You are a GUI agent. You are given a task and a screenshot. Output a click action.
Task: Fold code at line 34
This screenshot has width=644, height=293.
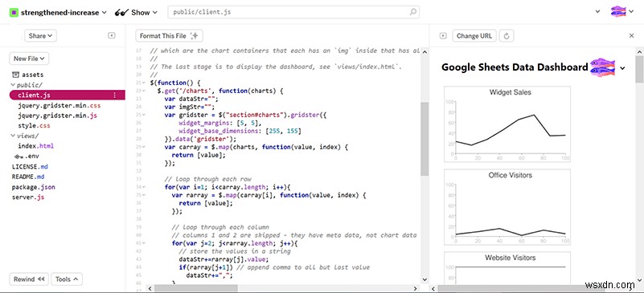tap(143, 187)
